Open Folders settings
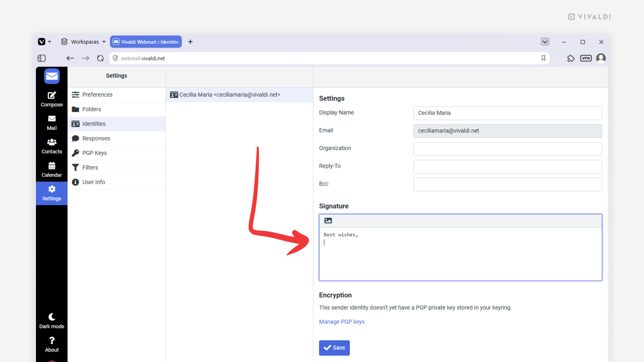 coord(116,109)
